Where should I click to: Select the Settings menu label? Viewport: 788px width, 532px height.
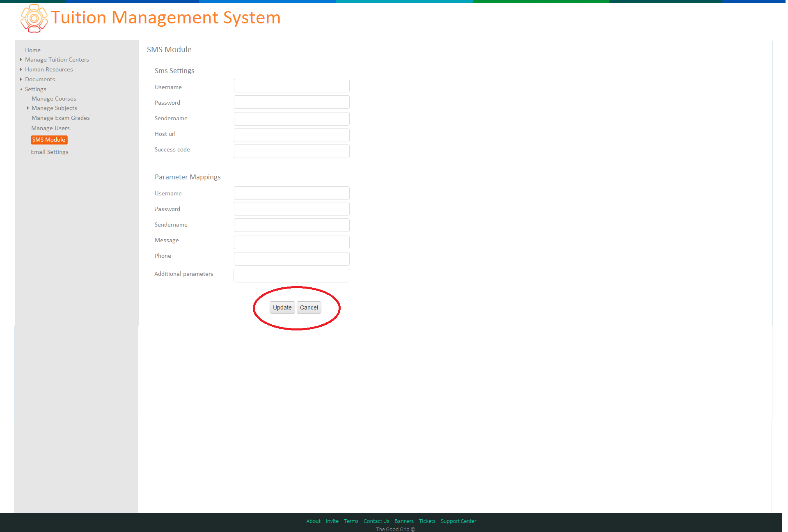click(36, 89)
